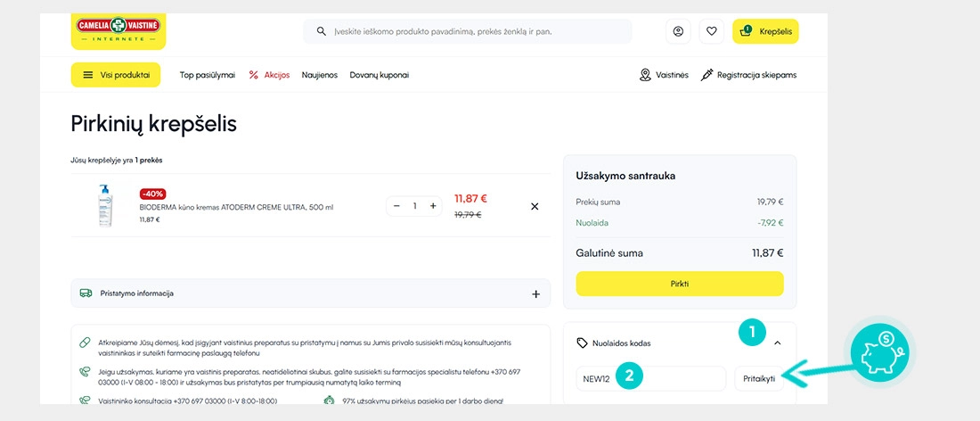Open BIODERMA ATODERM CREME ULTRA product link

(237, 207)
